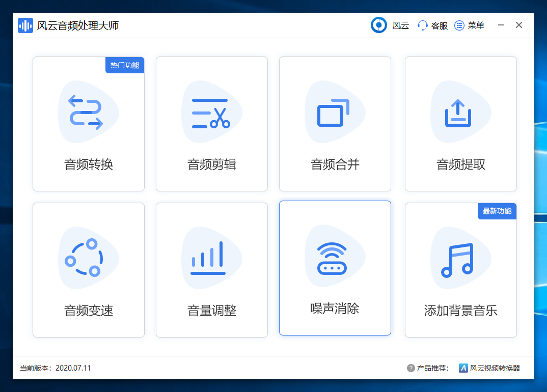
Task: Select the highlighted 噪声消除 card
Action: [335, 268]
